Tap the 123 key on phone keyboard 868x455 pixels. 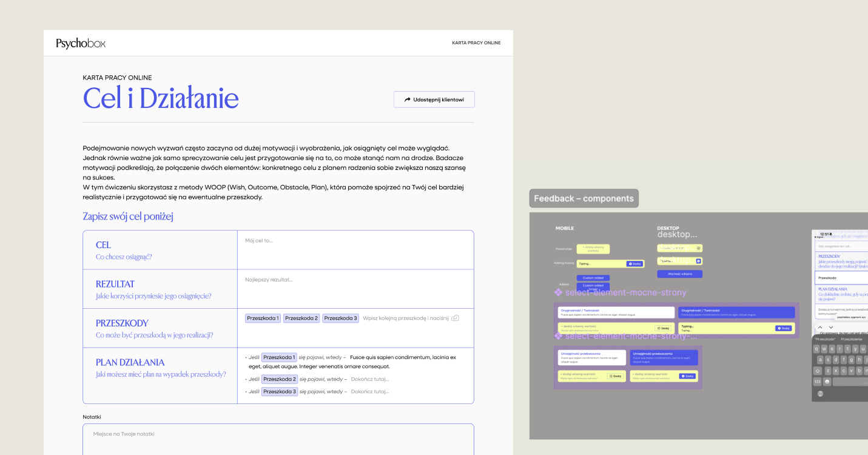tap(818, 382)
